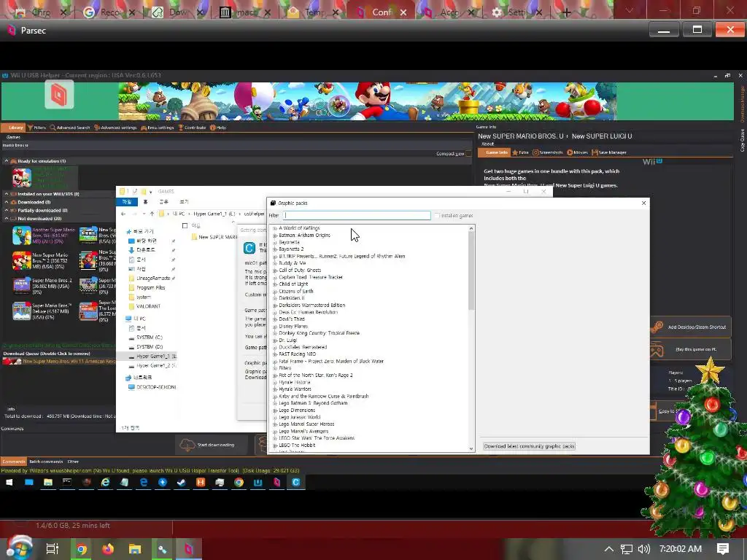Open the Library tab

(13, 128)
